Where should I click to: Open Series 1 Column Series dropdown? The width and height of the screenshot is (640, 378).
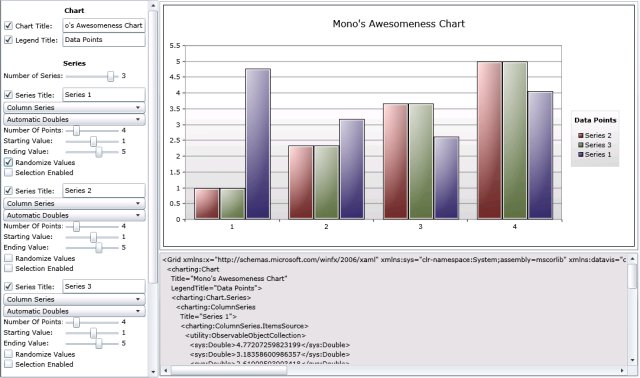tap(74, 107)
